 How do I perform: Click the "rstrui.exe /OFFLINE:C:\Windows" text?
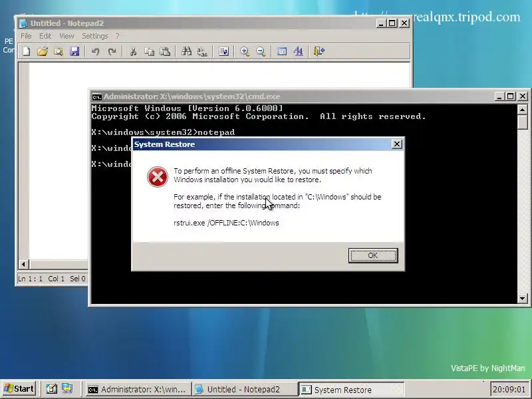point(226,223)
